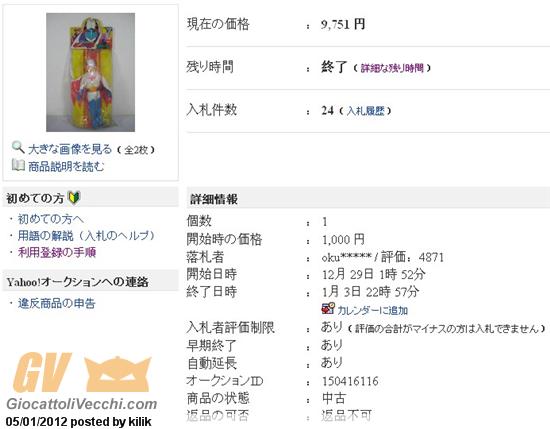This screenshot has height=429, width=550.
Task: Open 用語の解説（入札のヘルプ）link
Action: click(86, 236)
